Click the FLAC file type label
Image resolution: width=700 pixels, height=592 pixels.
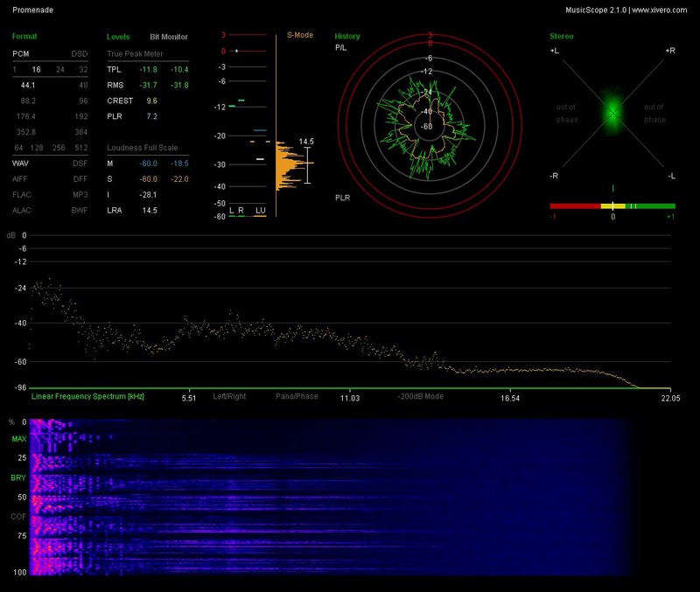(21, 194)
